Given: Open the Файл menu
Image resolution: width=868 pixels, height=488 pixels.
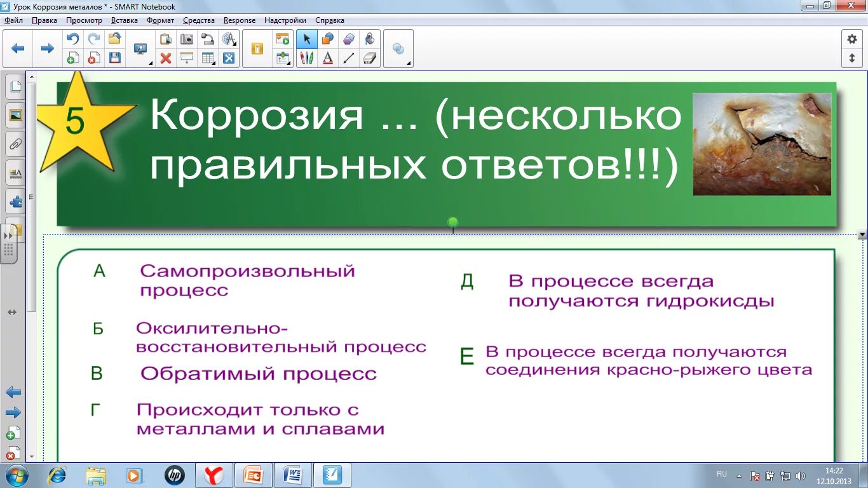Looking at the screenshot, I should 13,20.
